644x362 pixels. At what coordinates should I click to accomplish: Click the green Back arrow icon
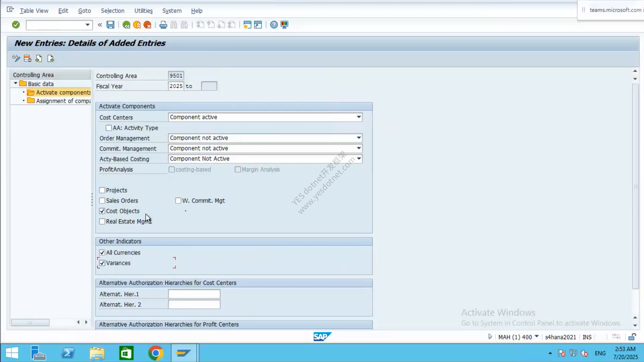(126, 25)
